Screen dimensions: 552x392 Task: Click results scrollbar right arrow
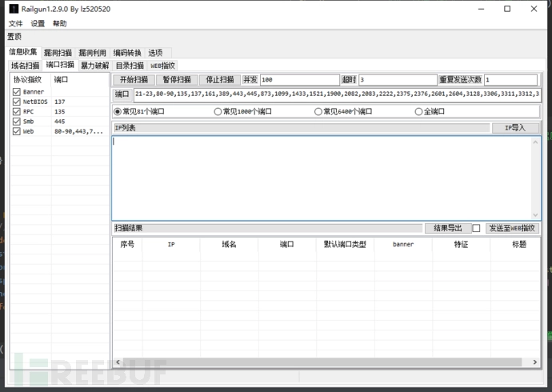pyautogui.click(x=535, y=362)
